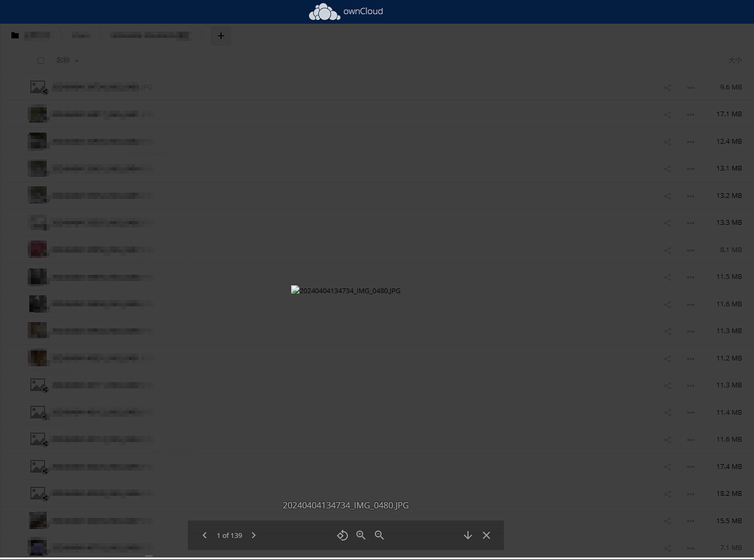Toggle the select-all files checkbox
Screen dimensions: 754x560
41,60
